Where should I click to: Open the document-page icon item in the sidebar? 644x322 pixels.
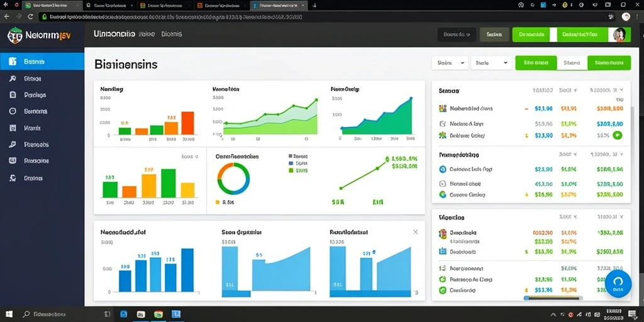click(13, 95)
